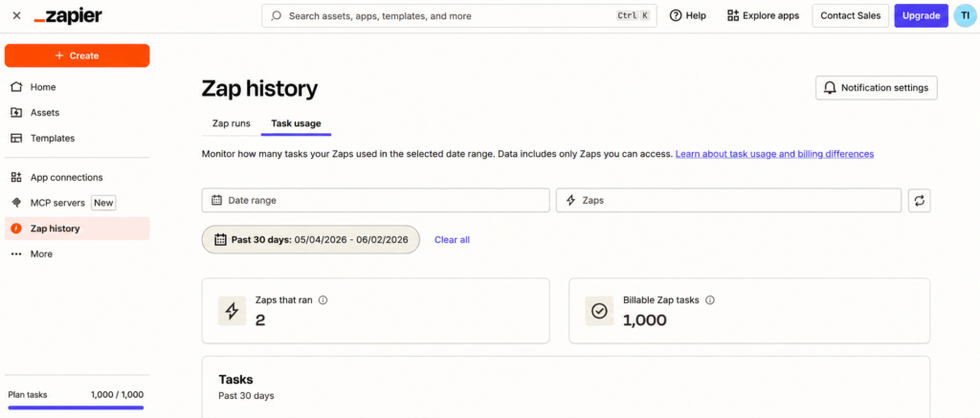Click calendar icon in Past 30 days chip
Viewport: 980px width, 418px height.
(x=220, y=239)
